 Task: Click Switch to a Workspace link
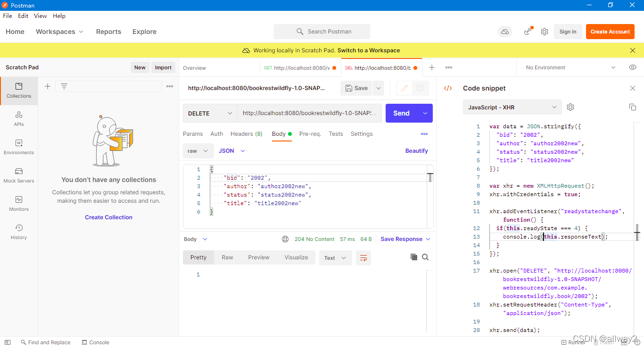pyautogui.click(x=369, y=50)
